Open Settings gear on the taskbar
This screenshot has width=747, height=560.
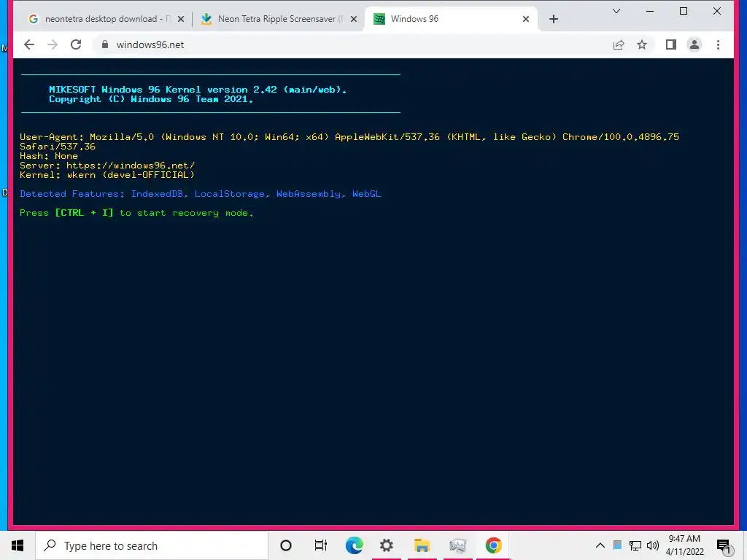[x=387, y=545]
